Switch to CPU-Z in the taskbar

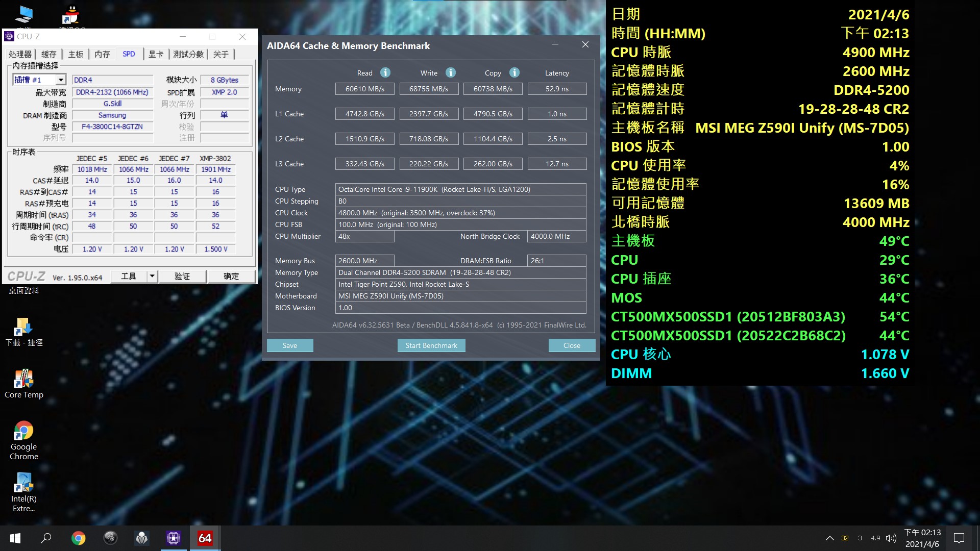click(174, 538)
